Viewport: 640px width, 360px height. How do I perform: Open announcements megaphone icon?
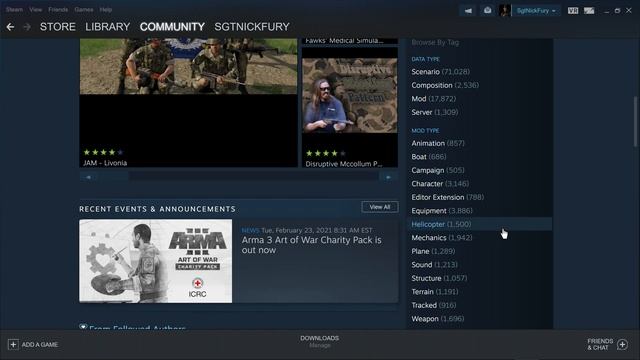(468, 11)
